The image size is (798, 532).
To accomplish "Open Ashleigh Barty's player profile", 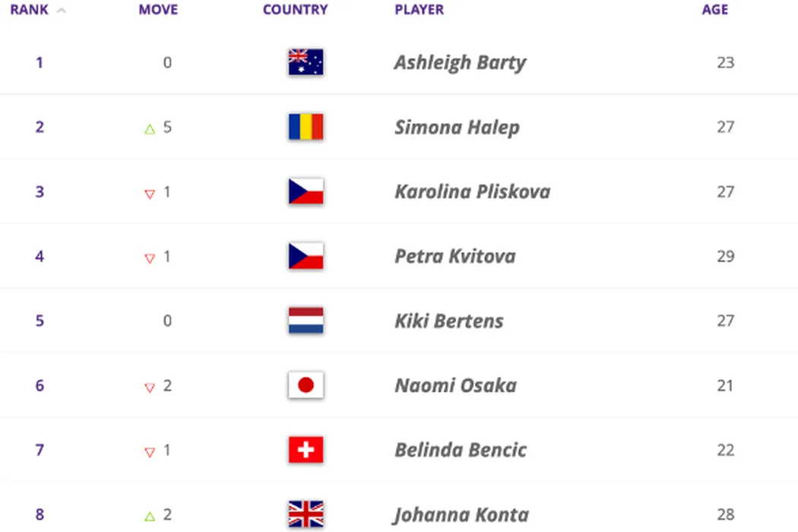I will pos(460,62).
